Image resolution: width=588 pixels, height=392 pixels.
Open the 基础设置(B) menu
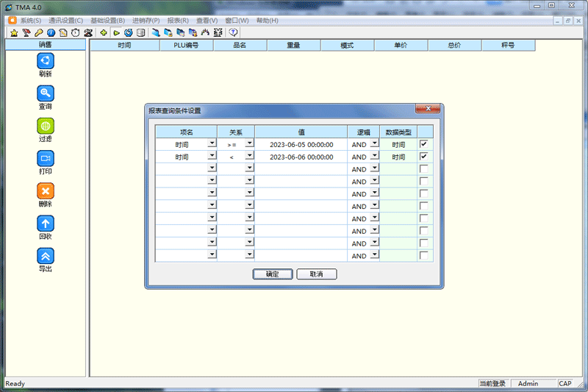pyautogui.click(x=107, y=21)
